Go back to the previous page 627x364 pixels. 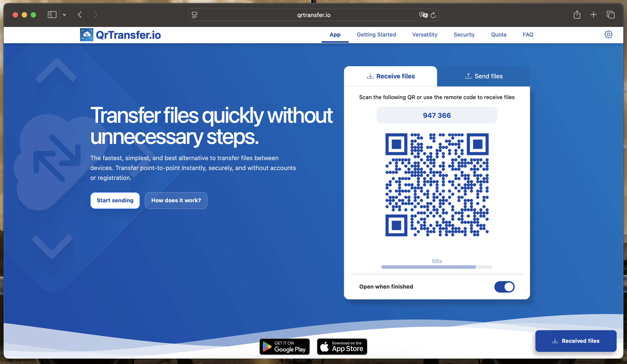click(x=80, y=15)
